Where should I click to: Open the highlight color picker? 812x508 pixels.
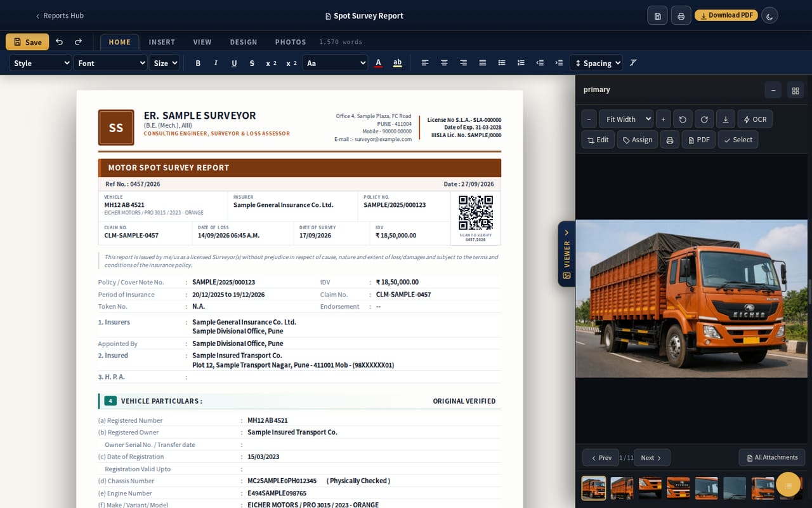pyautogui.click(x=398, y=63)
